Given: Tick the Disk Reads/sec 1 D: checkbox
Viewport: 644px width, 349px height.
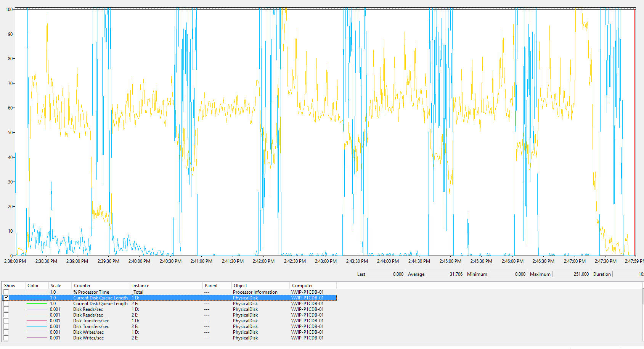Looking at the screenshot, I should (x=6, y=309).
